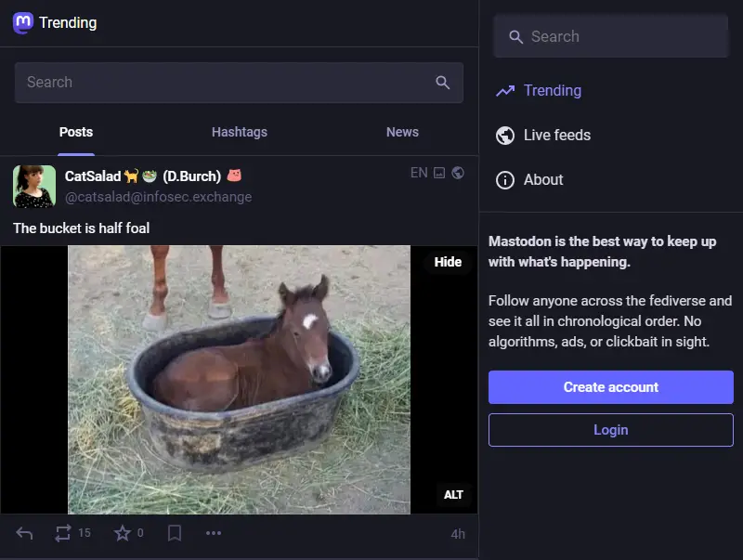Click the Live feeds globe icon
Image resolution: width=743 pixels, height=560 pixels.
pyautogui.click(x=505, y=136)
